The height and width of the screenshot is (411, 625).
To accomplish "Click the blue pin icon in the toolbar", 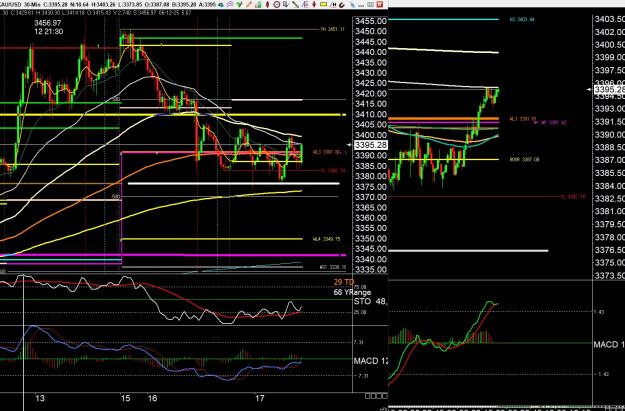I will (x=352, y=5).
